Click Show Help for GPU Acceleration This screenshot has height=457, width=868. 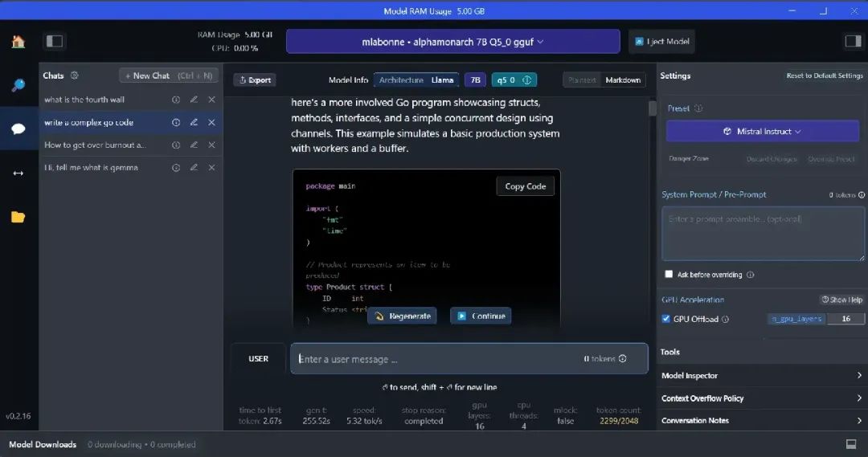pyautogui.click(x=842, y=300)
